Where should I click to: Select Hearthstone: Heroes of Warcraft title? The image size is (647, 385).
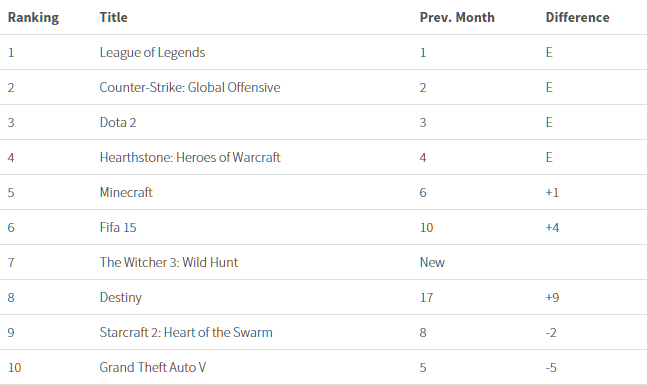190,158
